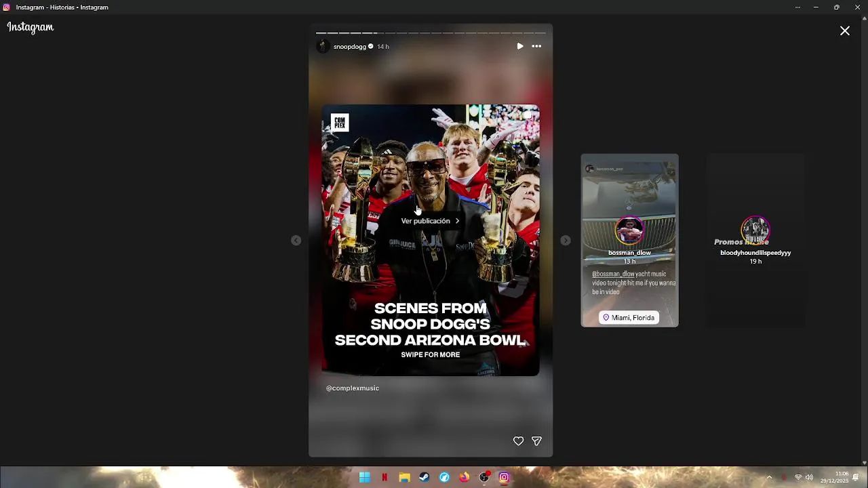
Task: Click Miami, Florida location sticker
Action: pos(629,317)
